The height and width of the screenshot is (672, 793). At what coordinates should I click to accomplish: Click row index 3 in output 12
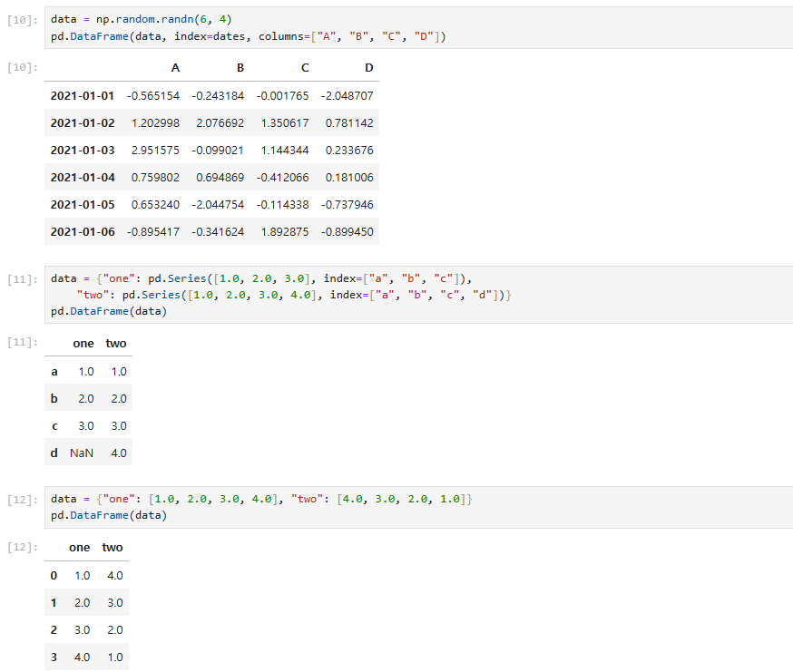(x=54, y=657)
